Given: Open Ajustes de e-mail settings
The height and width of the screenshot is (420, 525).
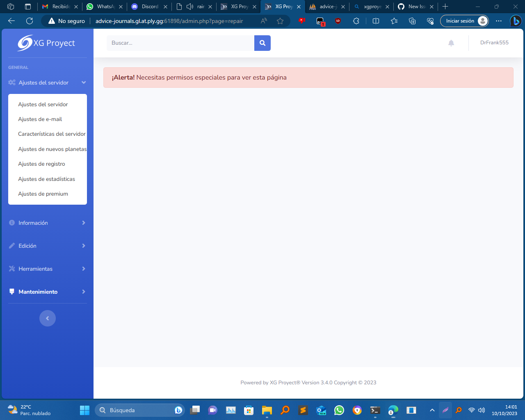Looking at the screenshot, I should coord(40,119).
